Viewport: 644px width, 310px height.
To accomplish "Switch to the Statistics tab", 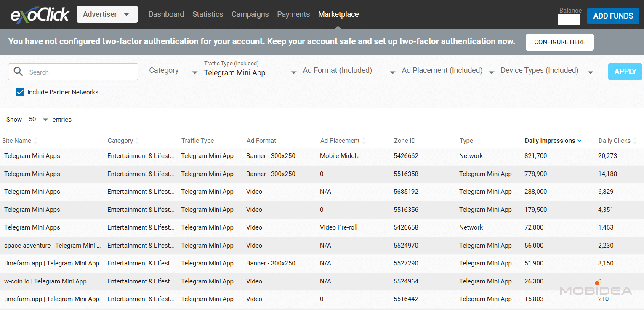I will 208,14.
